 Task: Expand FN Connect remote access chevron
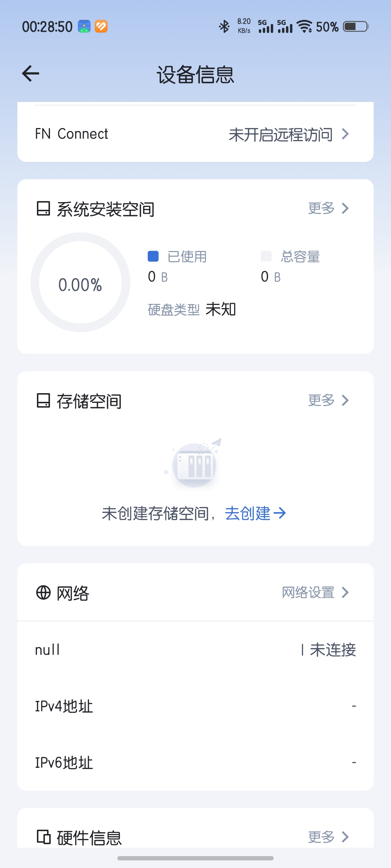(x=345, y=134)
